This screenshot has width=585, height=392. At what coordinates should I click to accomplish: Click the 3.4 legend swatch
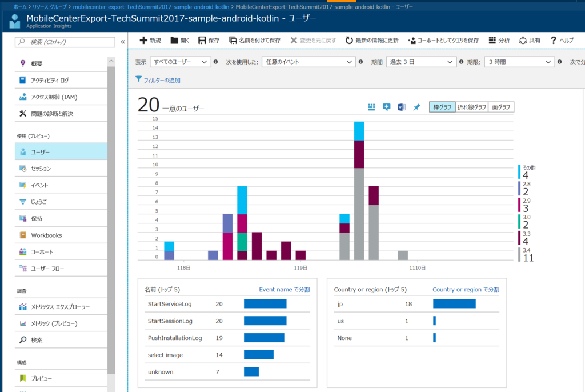519,255
